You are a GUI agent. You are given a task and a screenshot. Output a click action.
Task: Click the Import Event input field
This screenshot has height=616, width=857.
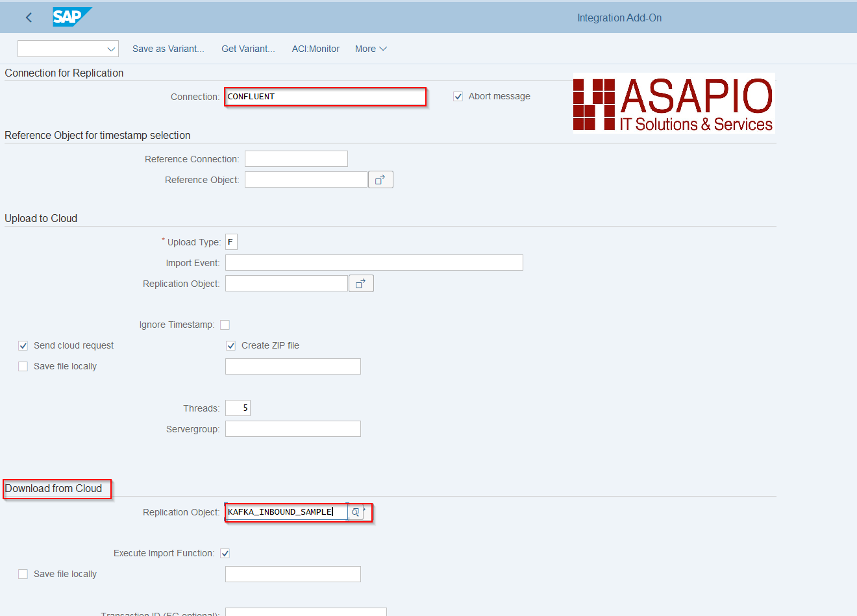point(374,263)
